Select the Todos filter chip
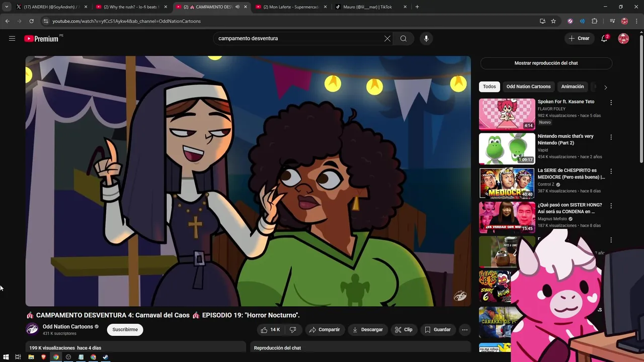 (x=490, y=86)
